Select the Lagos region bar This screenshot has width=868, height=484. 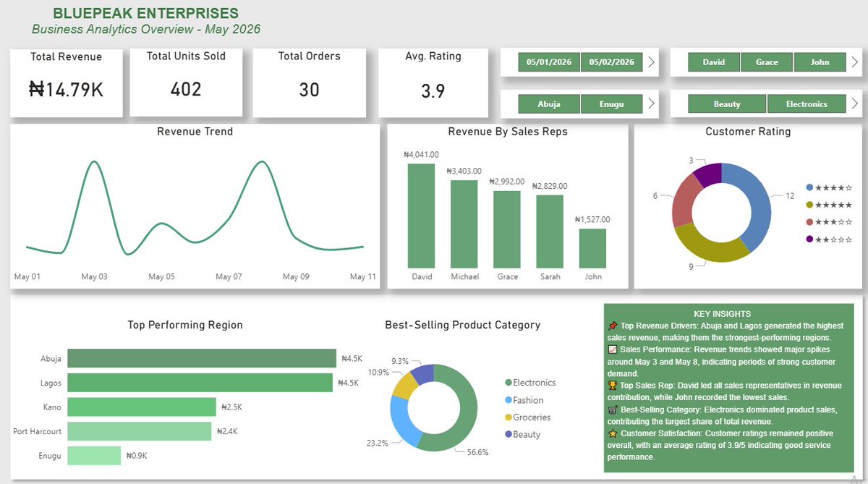coord(200,383)
